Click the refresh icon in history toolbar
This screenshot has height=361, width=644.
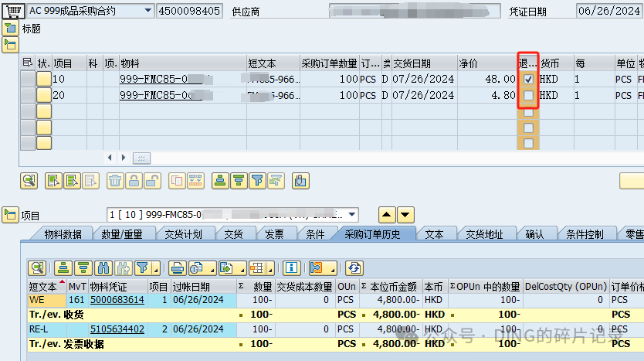coord(354,268)
